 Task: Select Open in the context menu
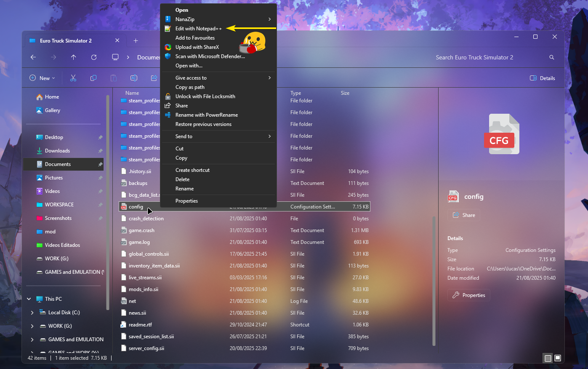[x=218, y=10]
